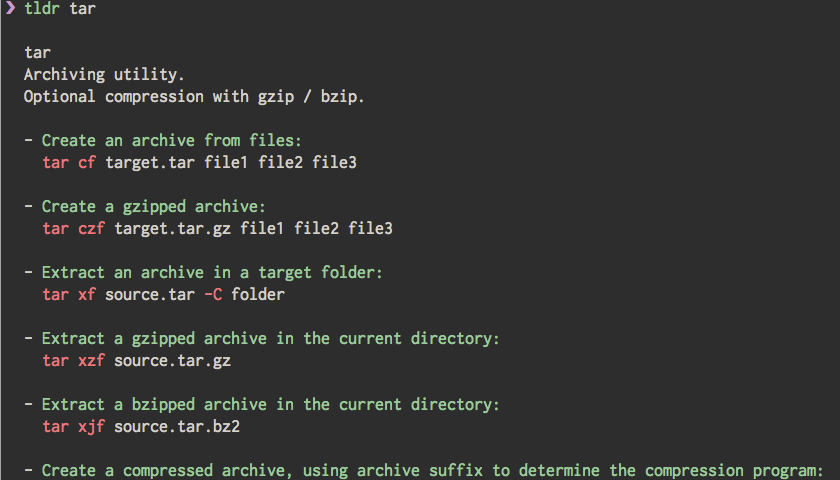Screen dimensions: 840x480
Task: Click the red "czf" flag
Action: pos(91,229)
